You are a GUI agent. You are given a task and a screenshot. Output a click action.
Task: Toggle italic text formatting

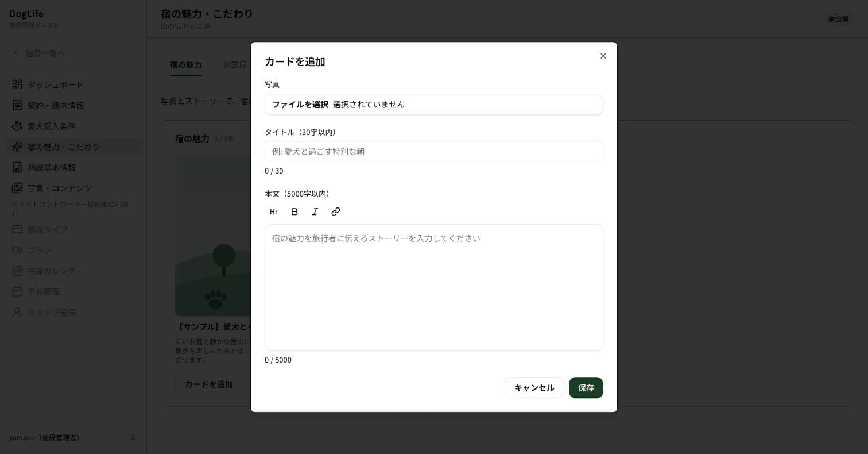[315, 211]
